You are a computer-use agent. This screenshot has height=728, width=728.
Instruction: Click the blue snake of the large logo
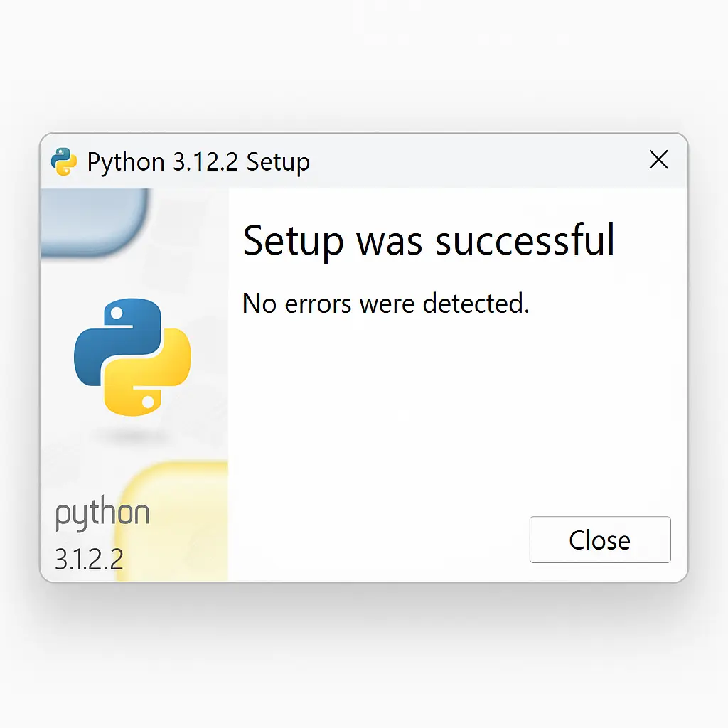pos(114,341)
